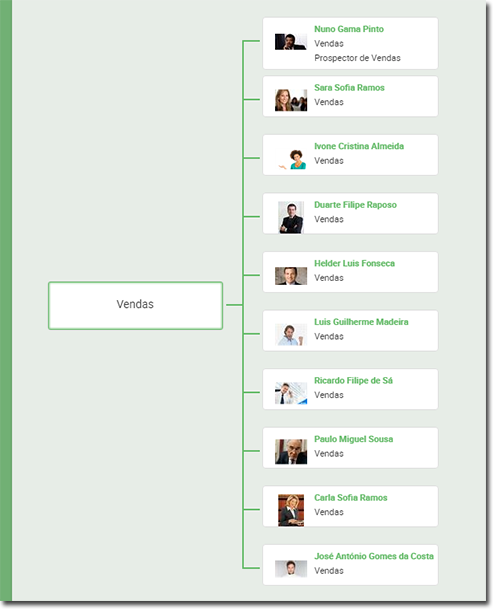Open the Helder Luis Fonseca link
Image resolution: width=496 pixels, height=613 pixels.
click(355, 263)
